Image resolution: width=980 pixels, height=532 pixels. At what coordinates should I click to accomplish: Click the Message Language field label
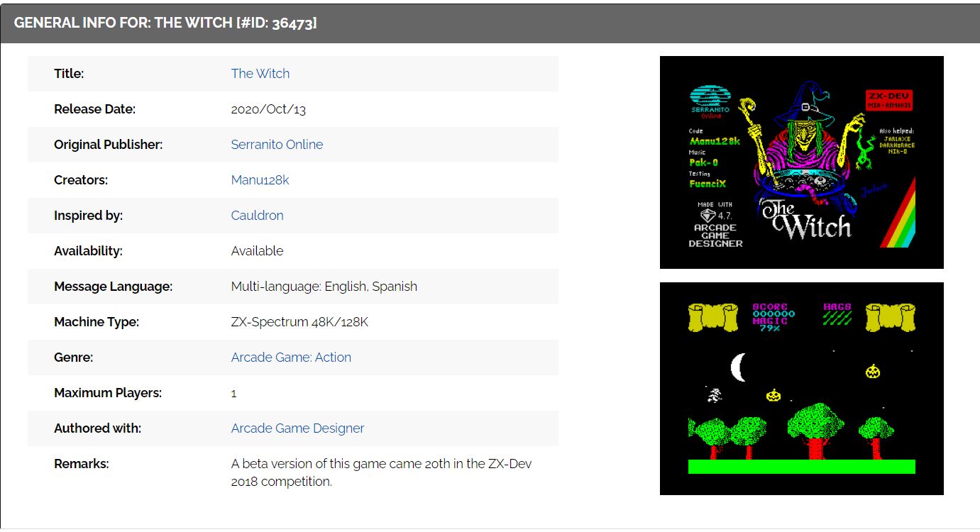(x=113, y=287)
